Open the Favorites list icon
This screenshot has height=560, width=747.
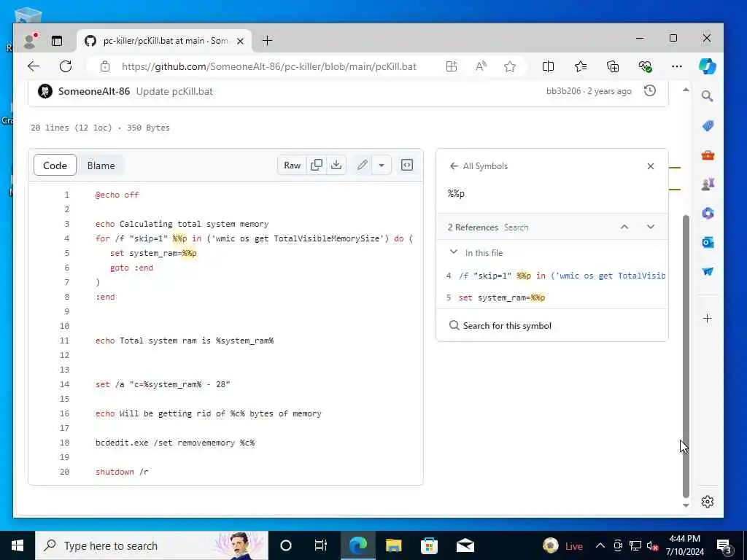point(580,66)
